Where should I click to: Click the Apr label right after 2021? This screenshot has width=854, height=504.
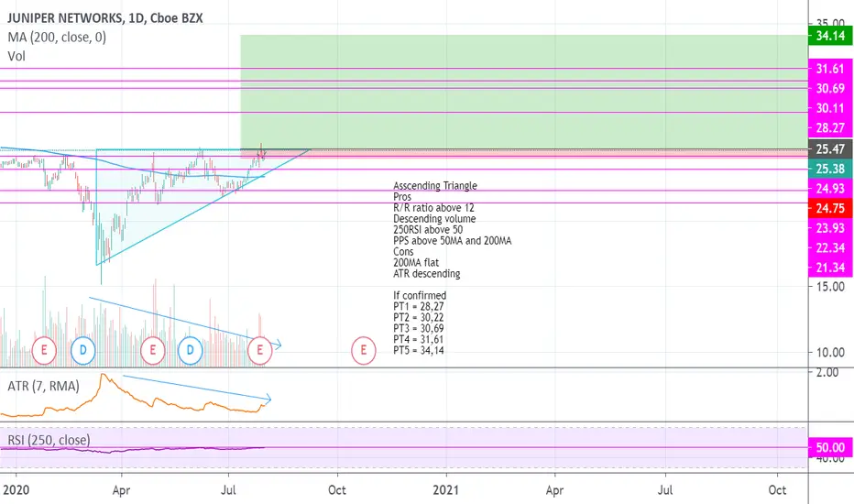point(554,490)
